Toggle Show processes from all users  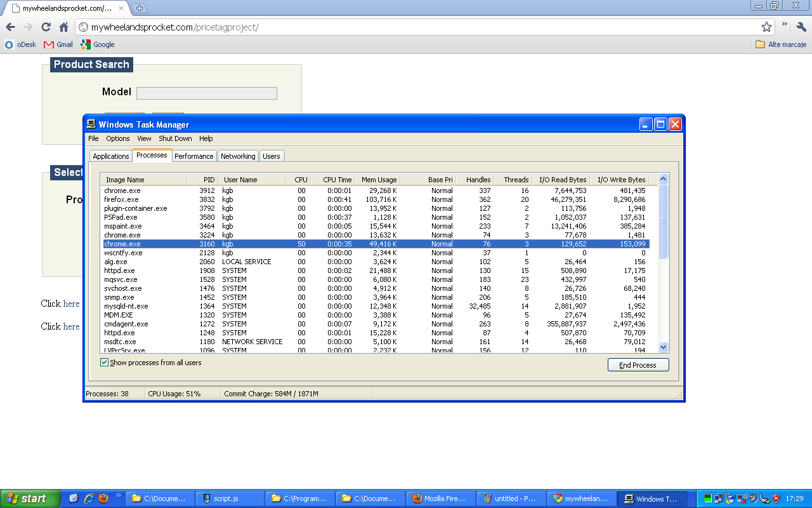click(105, 363)
